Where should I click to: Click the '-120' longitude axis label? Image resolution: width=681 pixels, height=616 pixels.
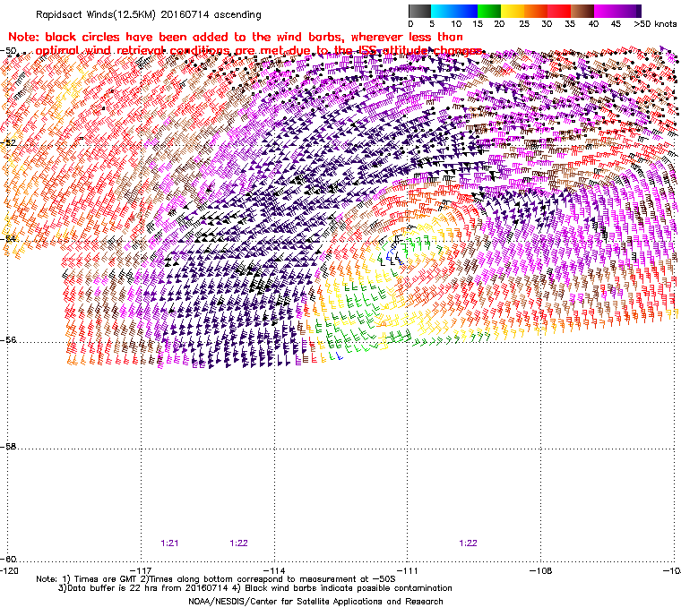click(x=9, y=570)
